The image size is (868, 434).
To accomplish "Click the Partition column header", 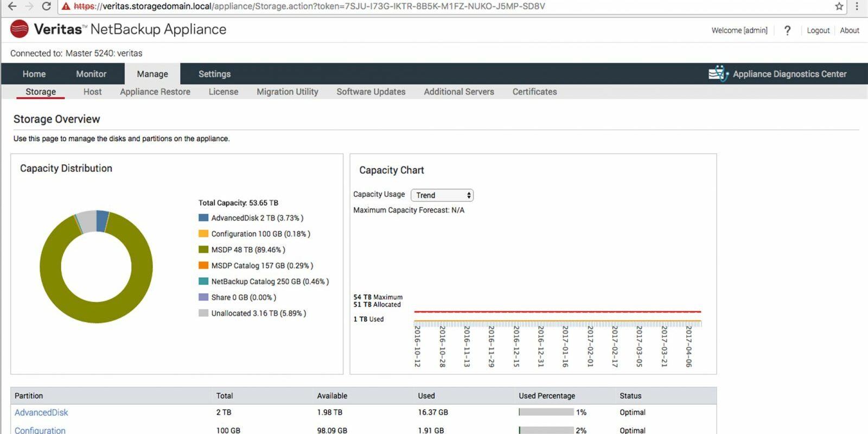I will [x=29, y=396].
